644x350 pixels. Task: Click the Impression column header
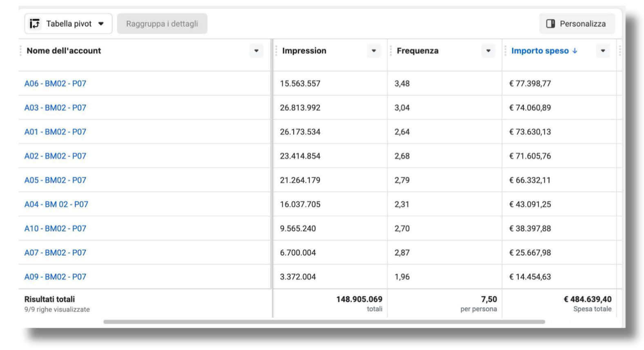[x=304, y=51]
